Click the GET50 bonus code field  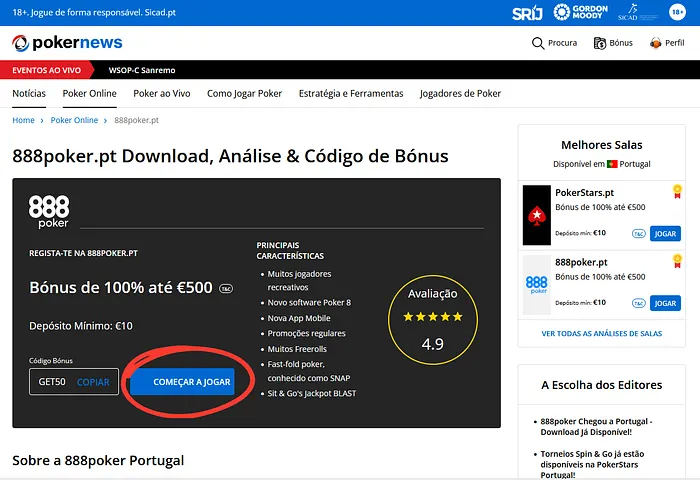pyautogui.click(x=74, y=382)
